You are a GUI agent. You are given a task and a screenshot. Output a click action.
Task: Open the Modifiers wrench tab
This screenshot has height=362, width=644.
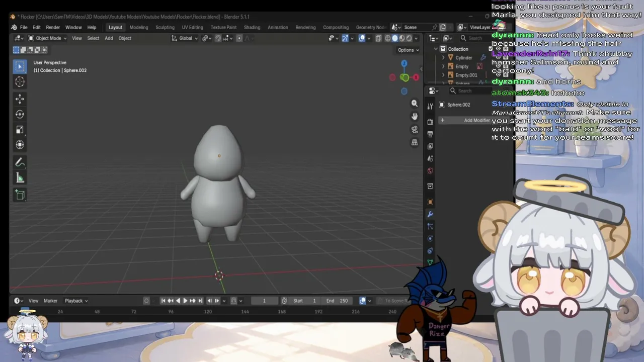pyautogui.click(x=430, y=214)
